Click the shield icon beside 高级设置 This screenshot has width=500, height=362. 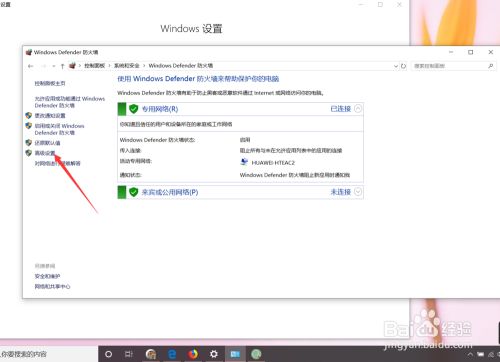click(29, 153)
